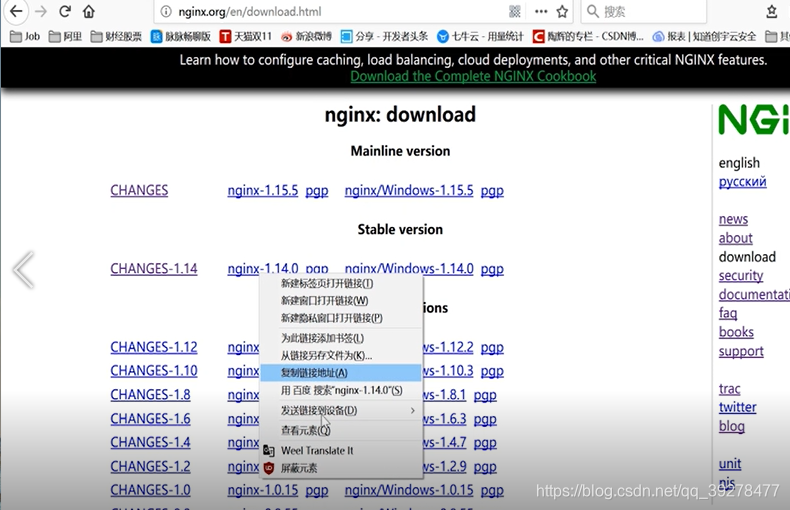Screen dimensions: 790x510
Task: Download nginx-1.0.15 source link
Action: 262,490
